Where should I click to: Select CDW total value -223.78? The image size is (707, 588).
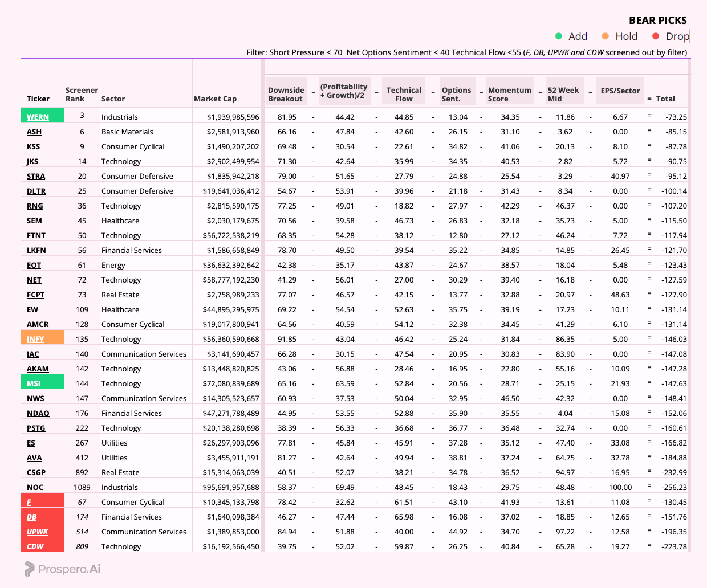(x=675, y=546)
